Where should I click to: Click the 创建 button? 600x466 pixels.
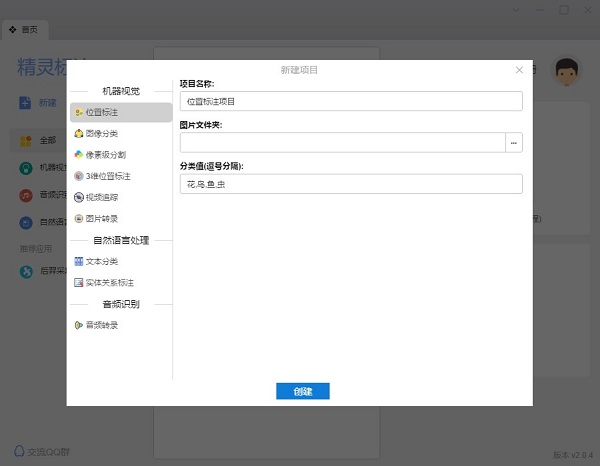click(x=302, y=391)
